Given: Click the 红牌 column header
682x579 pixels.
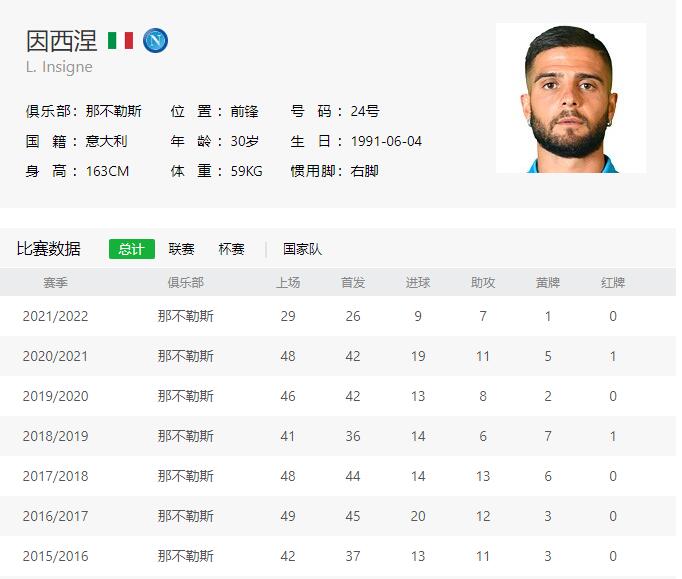Looking at the screenshot, I should coord(613,283).
